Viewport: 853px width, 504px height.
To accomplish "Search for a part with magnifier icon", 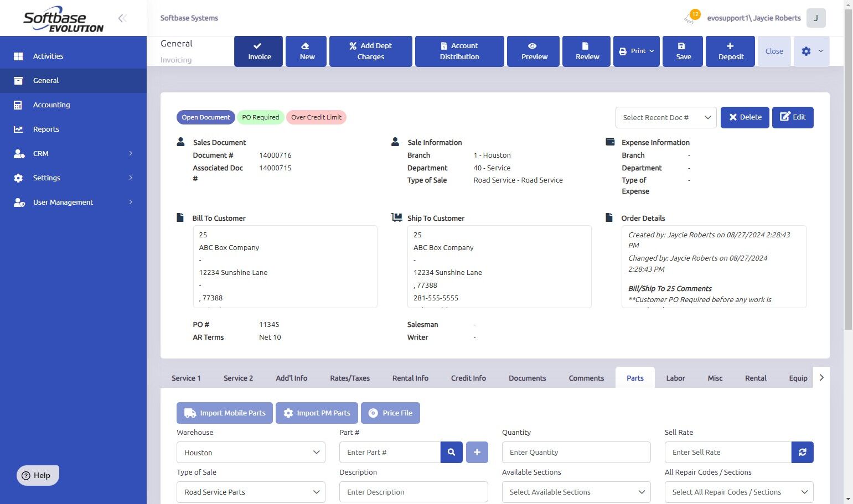I will pos(452,452).
